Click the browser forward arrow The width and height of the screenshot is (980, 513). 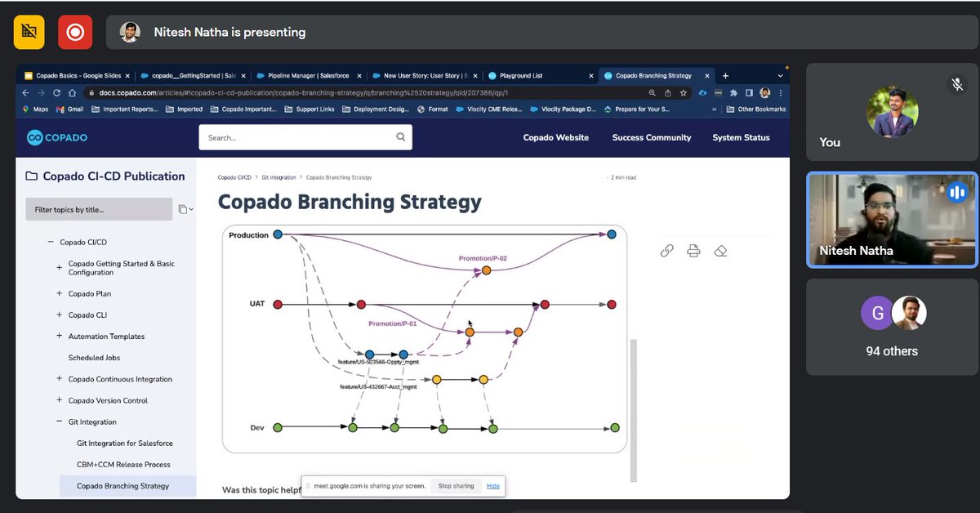click(42, 93)
